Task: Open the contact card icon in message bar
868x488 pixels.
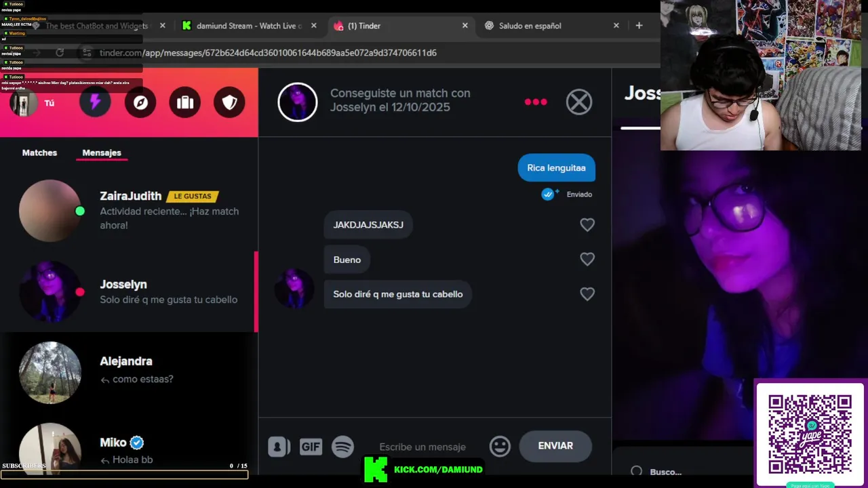Action: (x=279, y=447)
